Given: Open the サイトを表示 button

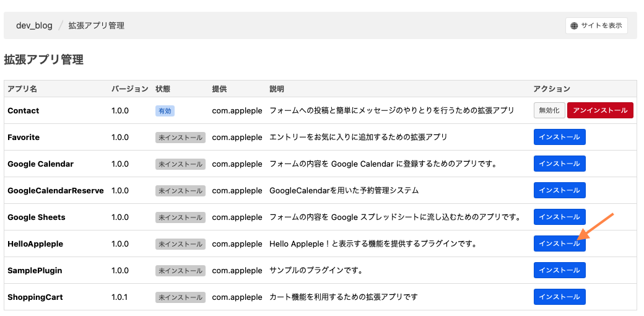Looking at the screenshot, I should coord(596,26).
